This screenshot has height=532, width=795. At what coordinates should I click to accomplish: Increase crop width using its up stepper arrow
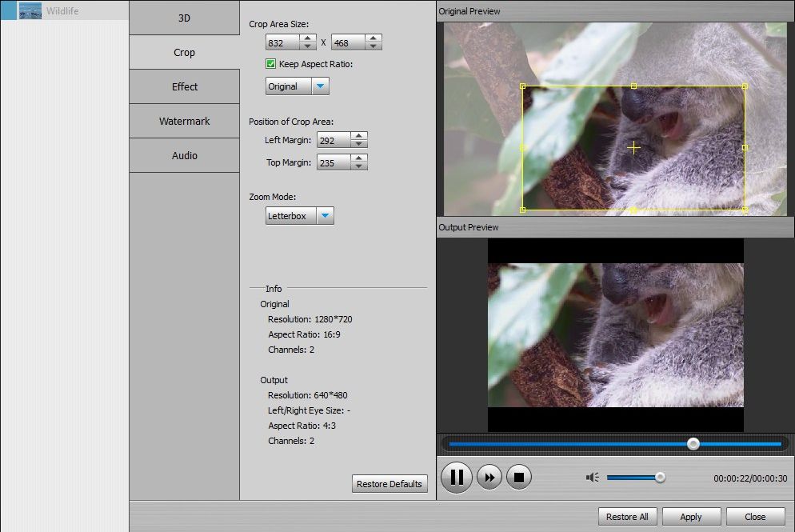click(x=310, y=37)
